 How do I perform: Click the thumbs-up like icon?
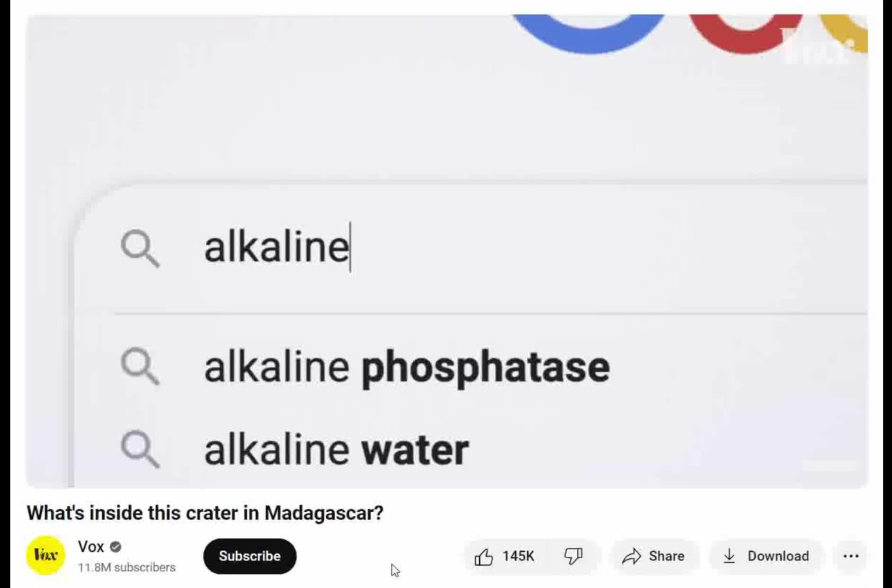(483, 557)
